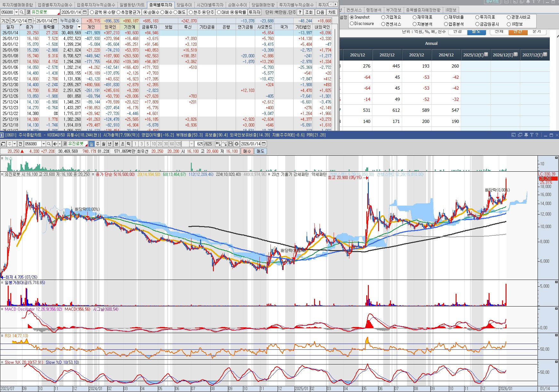Click the 다음 next button
This screenshot has width=559, height=392.
(320, 12)
